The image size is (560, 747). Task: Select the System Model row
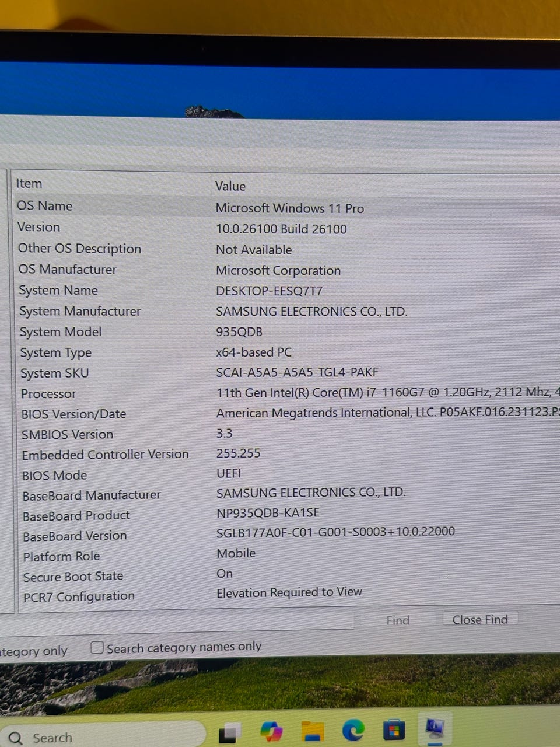[x=287, y=331]
